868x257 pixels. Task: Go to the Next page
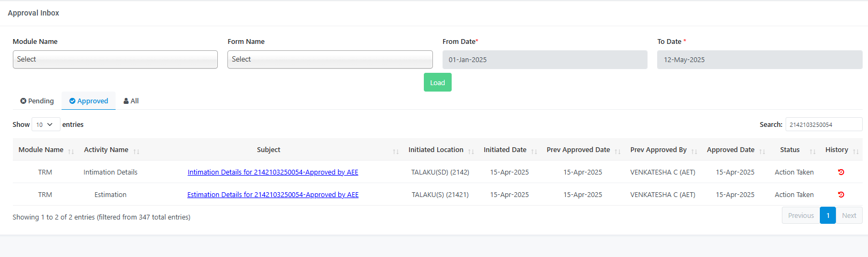coord(849,215)
